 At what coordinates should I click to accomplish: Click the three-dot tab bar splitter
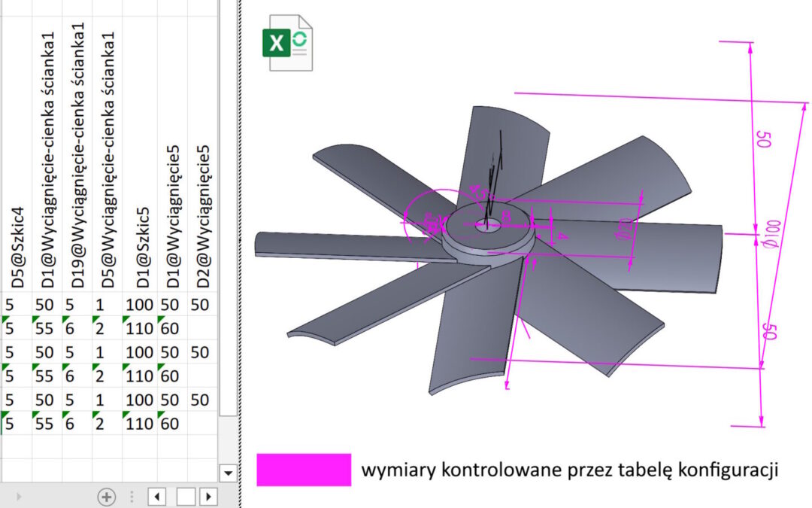(x=132, y=497)
